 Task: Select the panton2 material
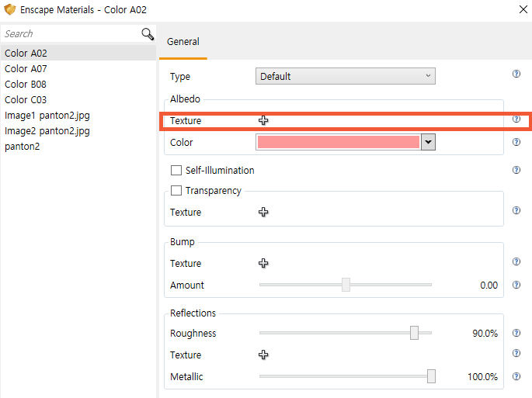coord(23,146)
